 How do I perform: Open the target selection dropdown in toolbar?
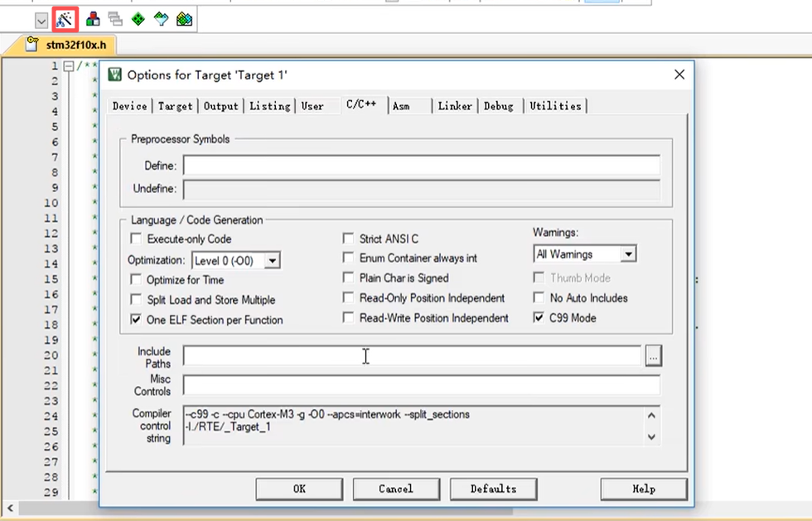[x=41, y=21]
